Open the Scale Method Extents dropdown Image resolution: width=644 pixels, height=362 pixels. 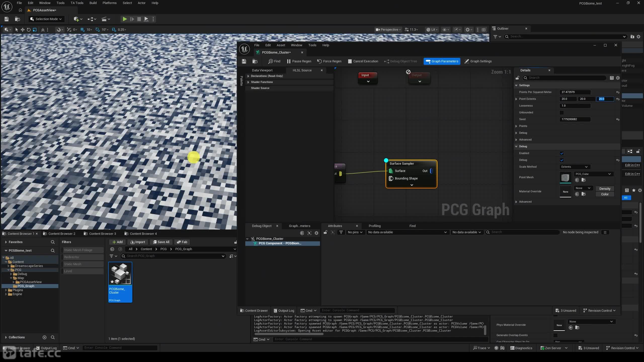(575, 167)
